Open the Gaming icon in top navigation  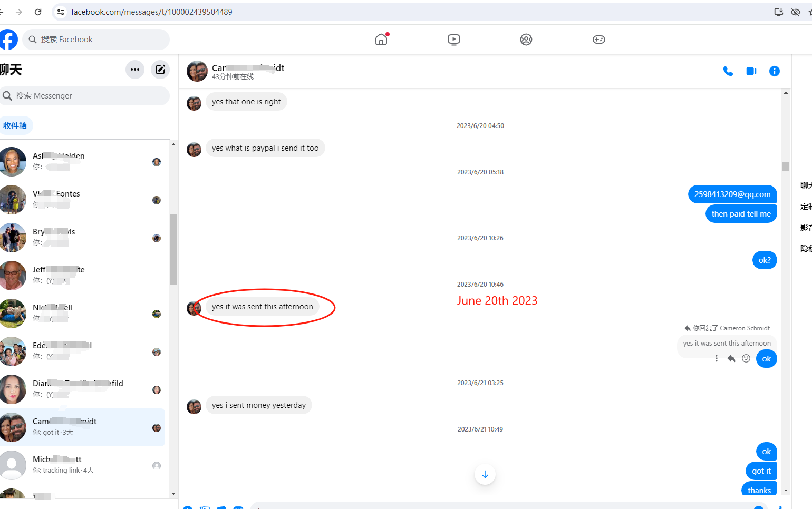tap(598, 40)
